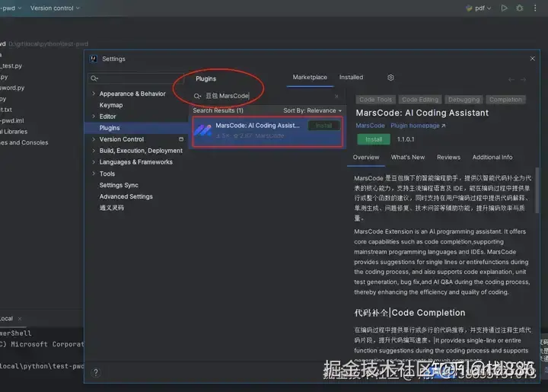The height and width of the screenshot is (392, 548).
Task: Switch to the Marketplace tab
Action: [310, 77]
